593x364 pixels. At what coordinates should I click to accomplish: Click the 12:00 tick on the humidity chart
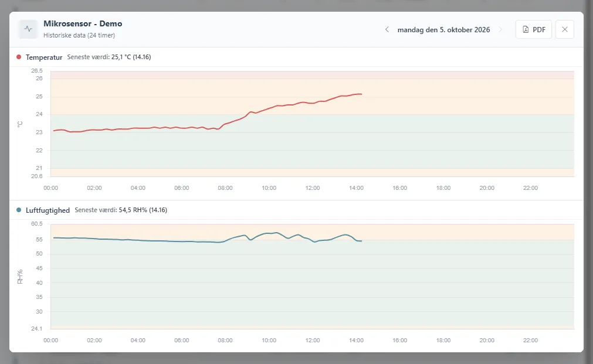click(313, 340)
